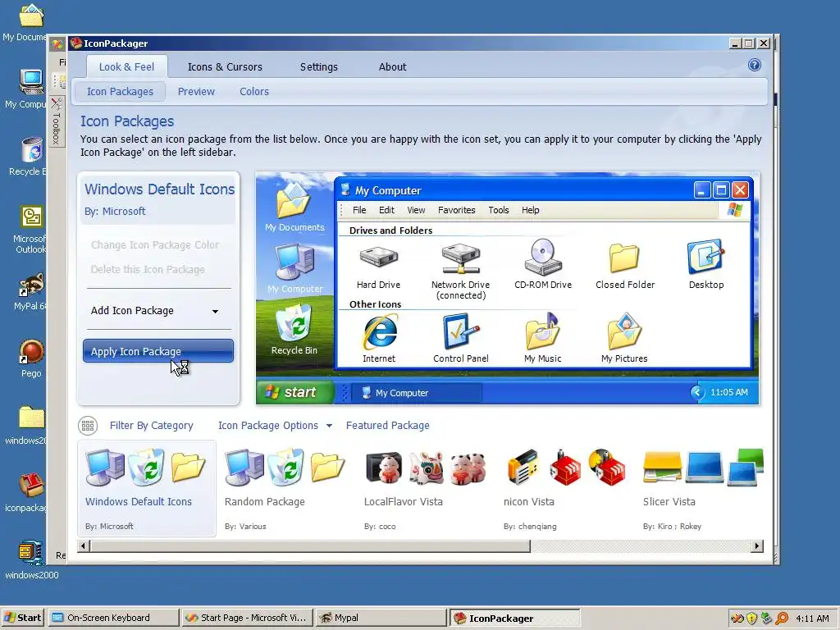The width and height of the screenshot is (840, 630).
Task: Click the security shield tray icon
Action: [751, 619]
